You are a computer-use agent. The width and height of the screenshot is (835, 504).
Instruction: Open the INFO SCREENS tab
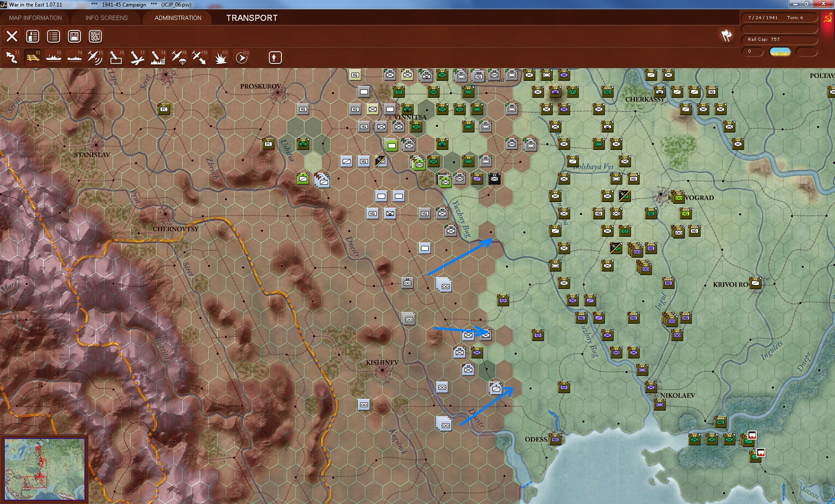[x=107, y=18]
